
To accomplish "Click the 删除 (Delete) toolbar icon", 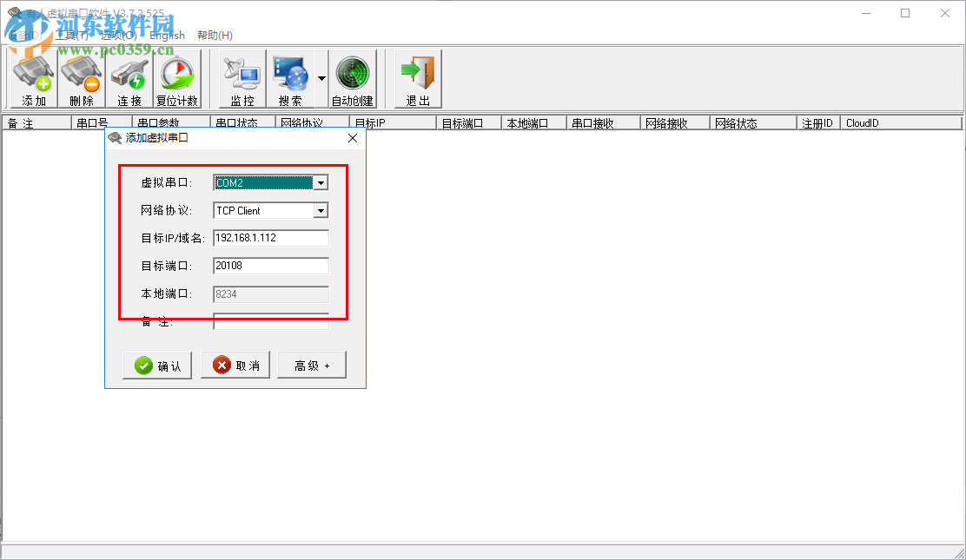I will 81,78.
